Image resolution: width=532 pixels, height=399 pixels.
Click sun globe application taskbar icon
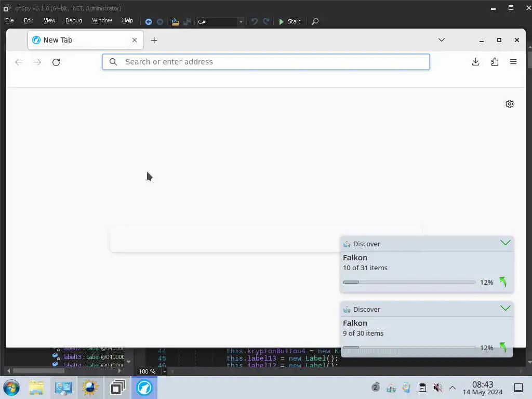pos(90,388)
